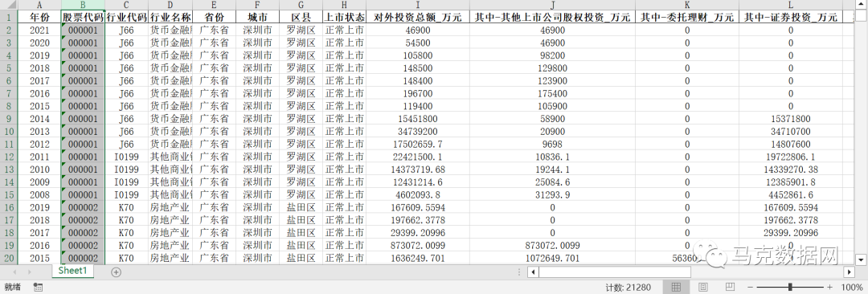The height and width of the screenshot is (294, 868).
Task: Click the 就绪 status indicator
Action: pos(12,287)
